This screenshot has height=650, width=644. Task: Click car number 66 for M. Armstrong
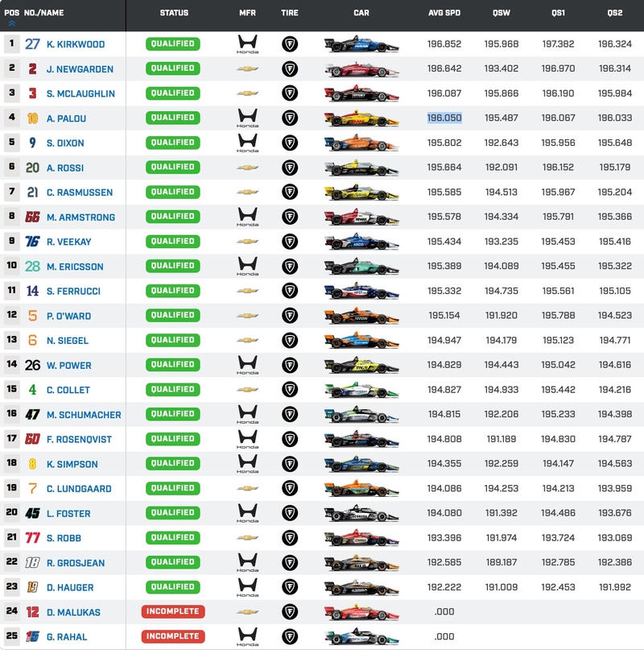coord(32,217)
